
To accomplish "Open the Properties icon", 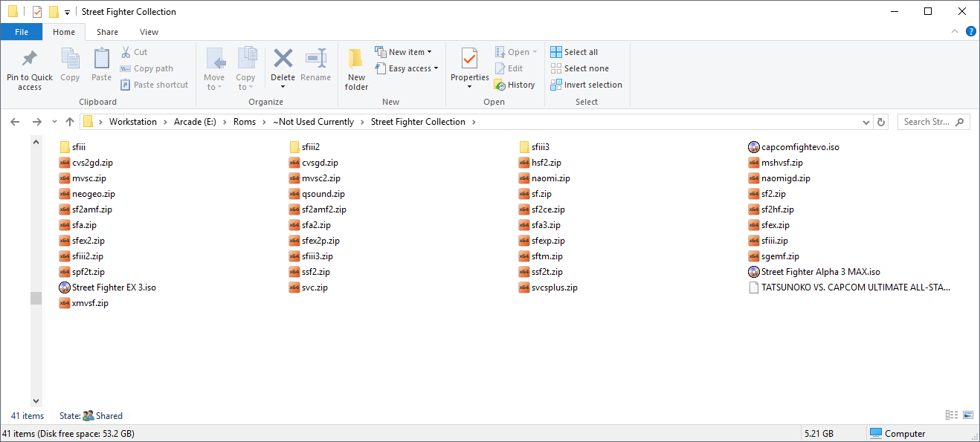I will pyautogui.click(x=469, y=59).
